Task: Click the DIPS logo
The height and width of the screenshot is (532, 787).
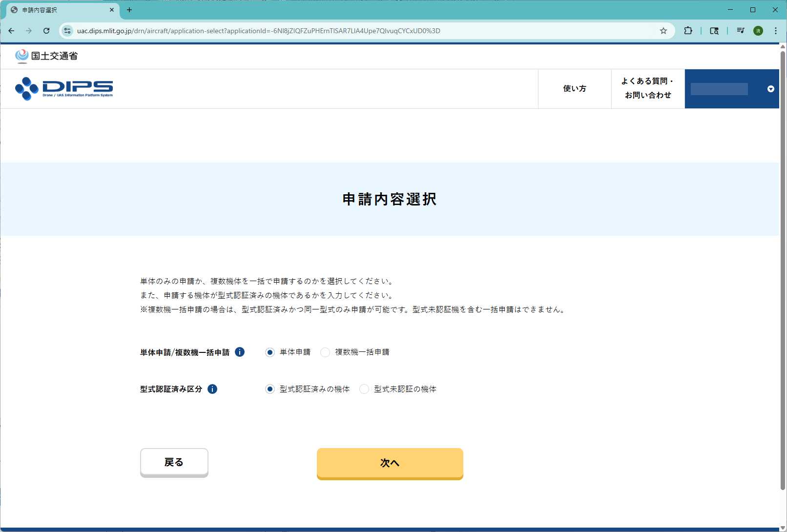Action: click(x=64, y=89)
